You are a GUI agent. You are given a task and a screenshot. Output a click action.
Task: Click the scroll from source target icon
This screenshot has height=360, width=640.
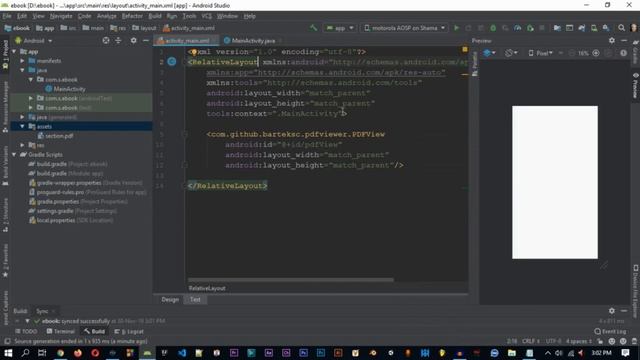pyautogui.click(x=106, y=40)
